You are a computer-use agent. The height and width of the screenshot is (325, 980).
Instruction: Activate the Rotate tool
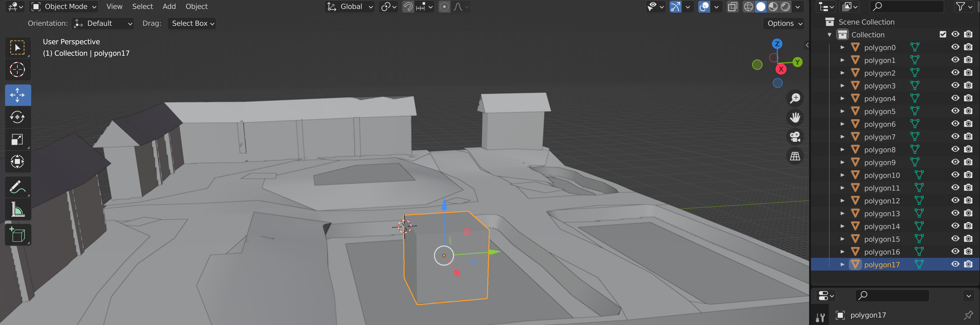pyautogui.click(x=17, y=117)
